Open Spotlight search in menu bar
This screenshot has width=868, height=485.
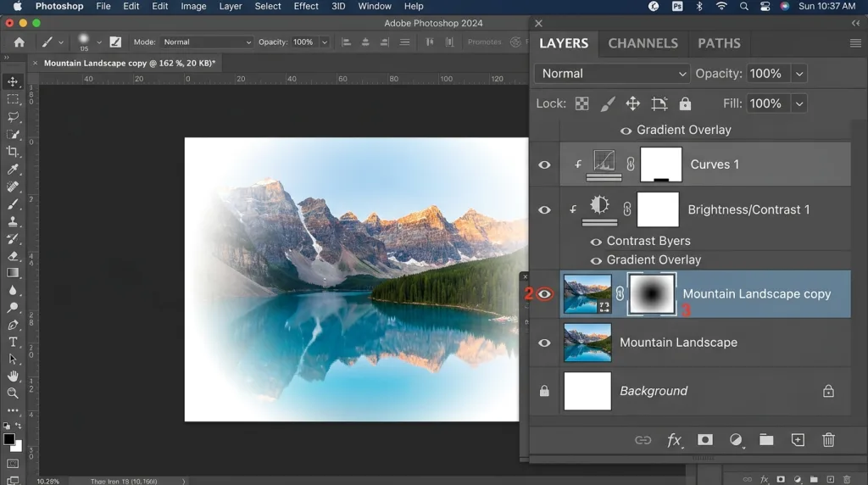[743, 6]
